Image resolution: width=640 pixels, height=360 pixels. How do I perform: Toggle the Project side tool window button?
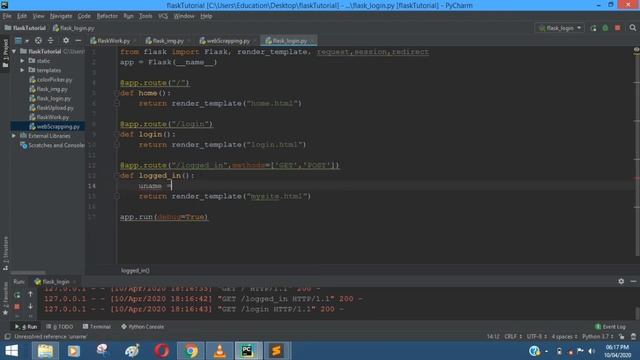coord(5,53)
